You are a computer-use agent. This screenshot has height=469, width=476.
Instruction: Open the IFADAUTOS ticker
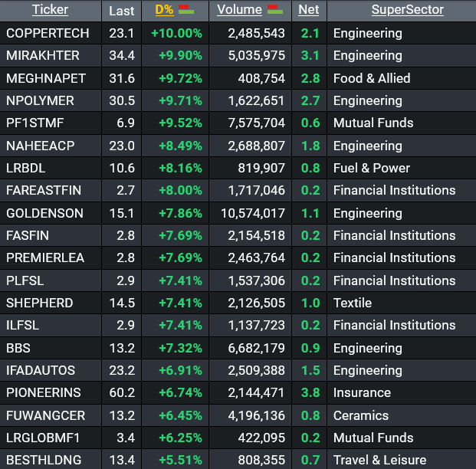tap(41, 370)
